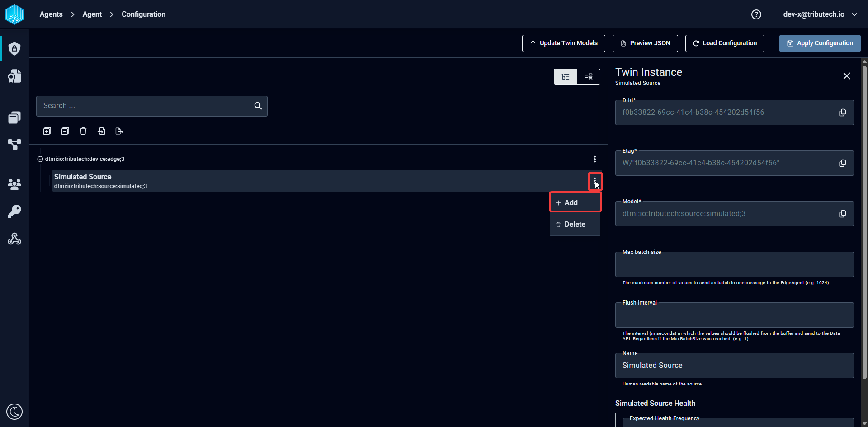The height and width of the screenshot is (427, 868).
Task: Click the Update Twin Models button
Action: pos(564,43)
